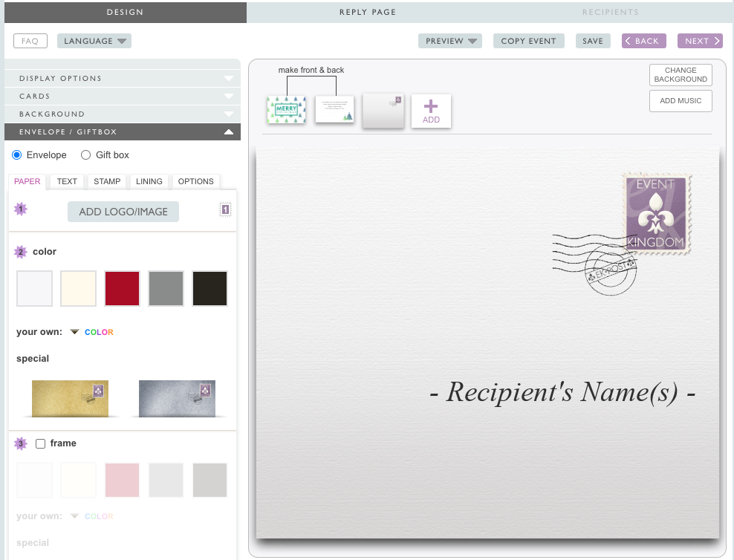Click the Event Kingdom postage stamp

pyautogui.click(x=656, y=215)
